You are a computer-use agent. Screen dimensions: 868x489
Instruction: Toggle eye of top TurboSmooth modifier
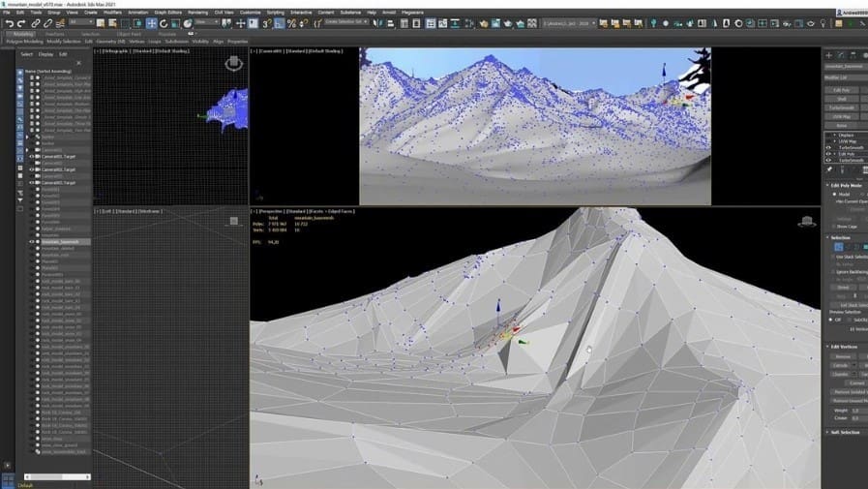[x=828, y=148]
